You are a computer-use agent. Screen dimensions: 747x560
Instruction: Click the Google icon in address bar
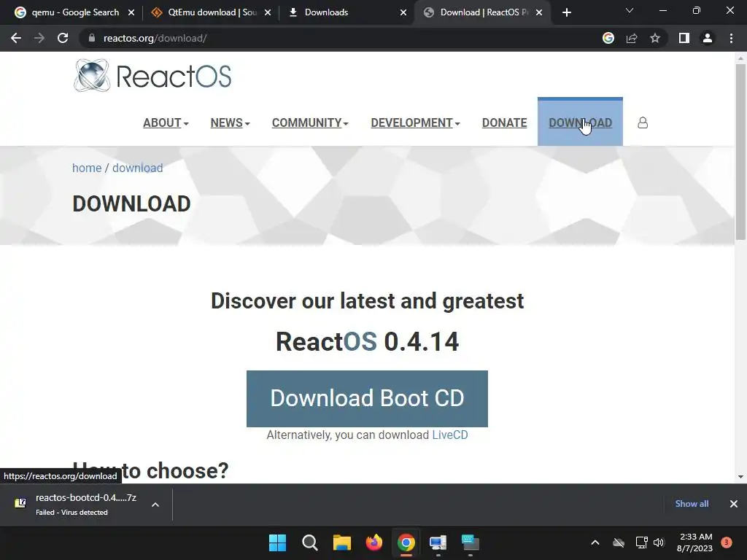click(608, 38)
